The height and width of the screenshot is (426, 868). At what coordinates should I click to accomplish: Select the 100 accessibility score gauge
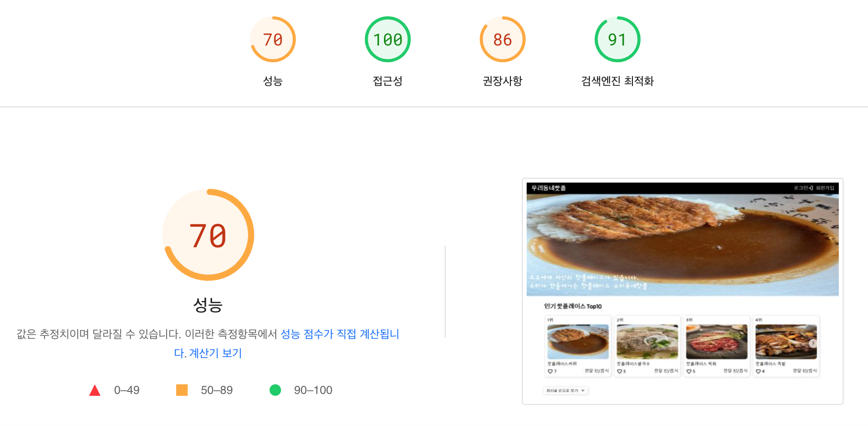coord(388,39)
